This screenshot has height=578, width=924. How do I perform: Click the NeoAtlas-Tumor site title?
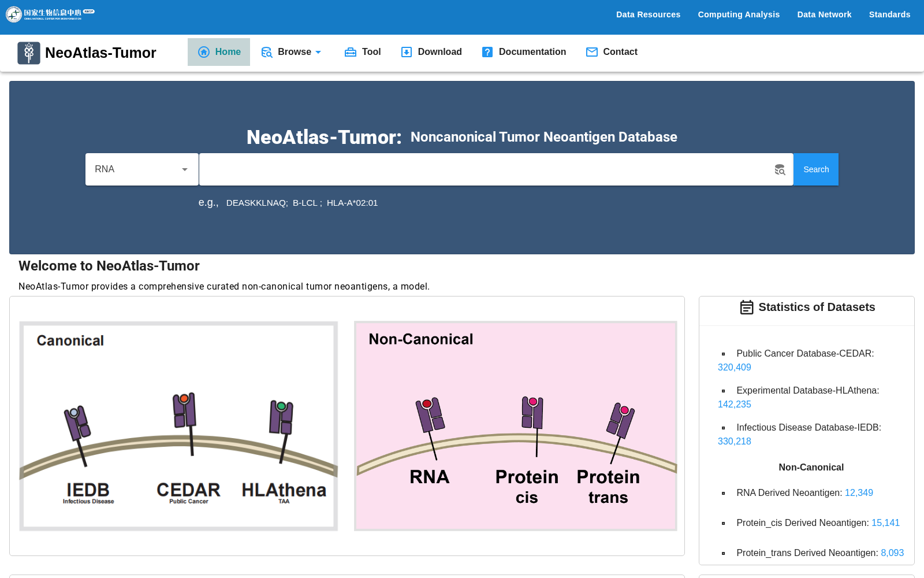[100, 53]
